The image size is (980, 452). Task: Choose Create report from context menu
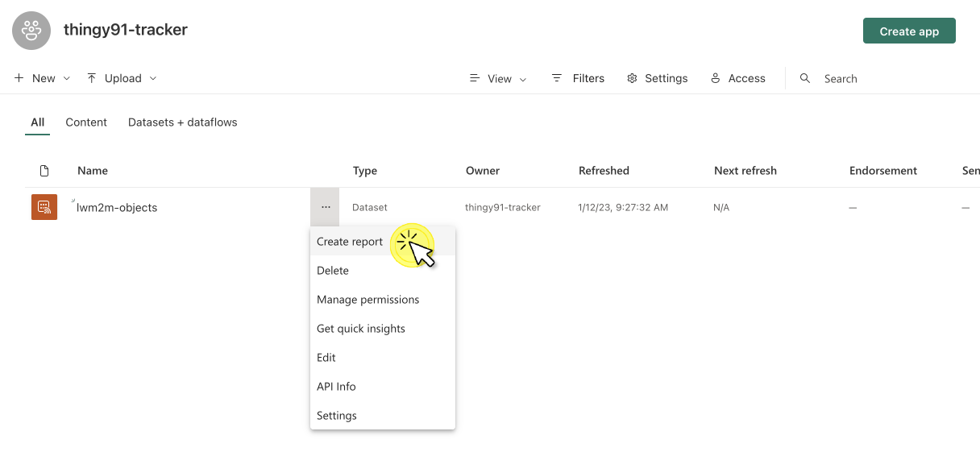point(383,242)
